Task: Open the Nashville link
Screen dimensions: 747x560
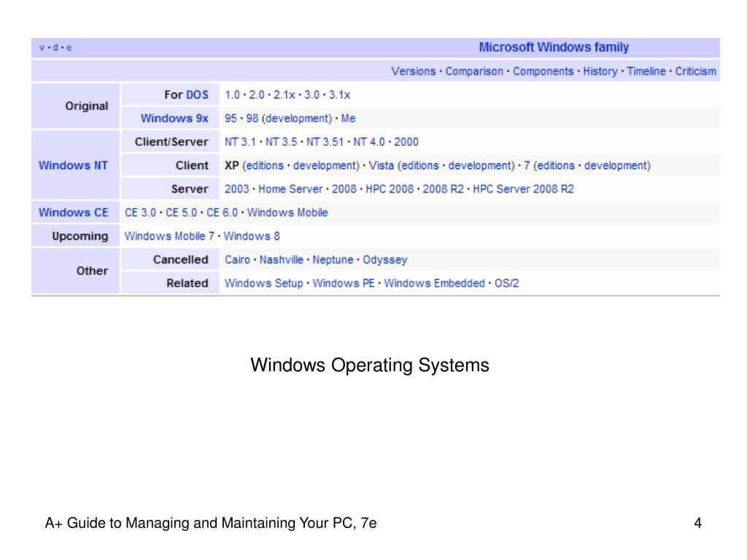Action: (281, 260)
